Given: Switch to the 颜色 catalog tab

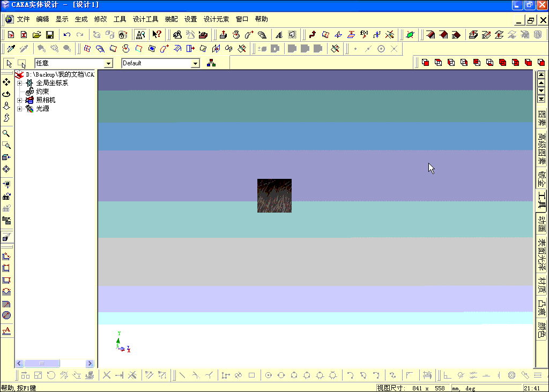Looking at the screenshot, I should [x=541, y=330].
